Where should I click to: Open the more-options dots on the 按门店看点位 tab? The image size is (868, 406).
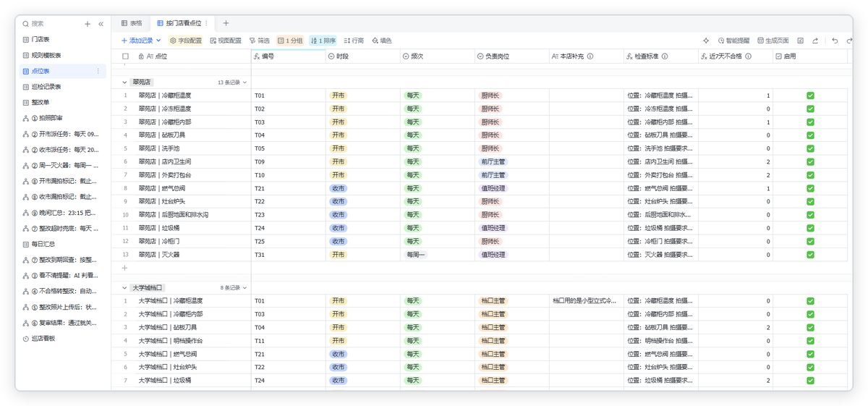(207, 23)
